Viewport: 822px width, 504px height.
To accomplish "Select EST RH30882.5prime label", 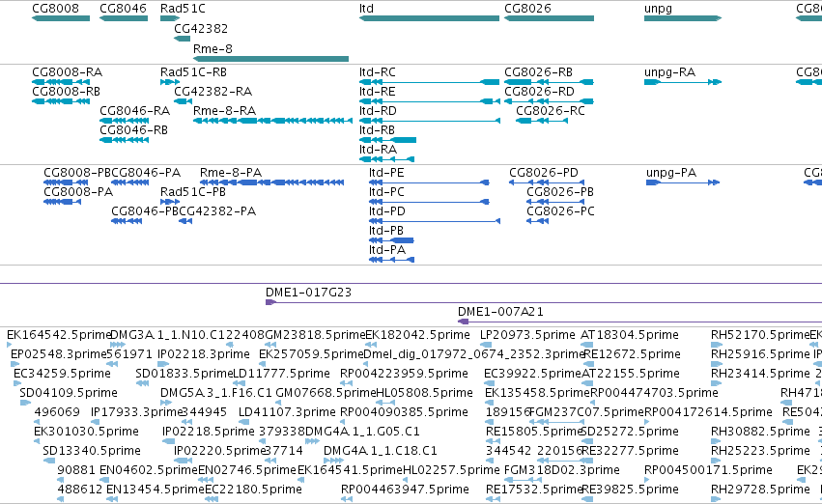I will 761,432.
